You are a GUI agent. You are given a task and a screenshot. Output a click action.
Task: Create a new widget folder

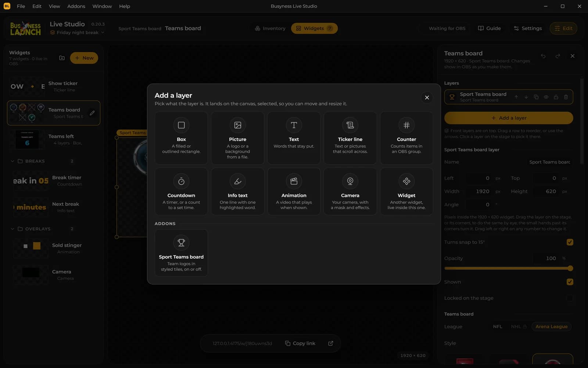[x=62, y=58]
